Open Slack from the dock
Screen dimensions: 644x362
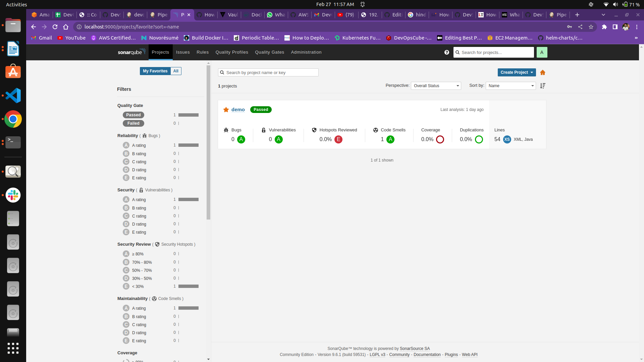13,195
